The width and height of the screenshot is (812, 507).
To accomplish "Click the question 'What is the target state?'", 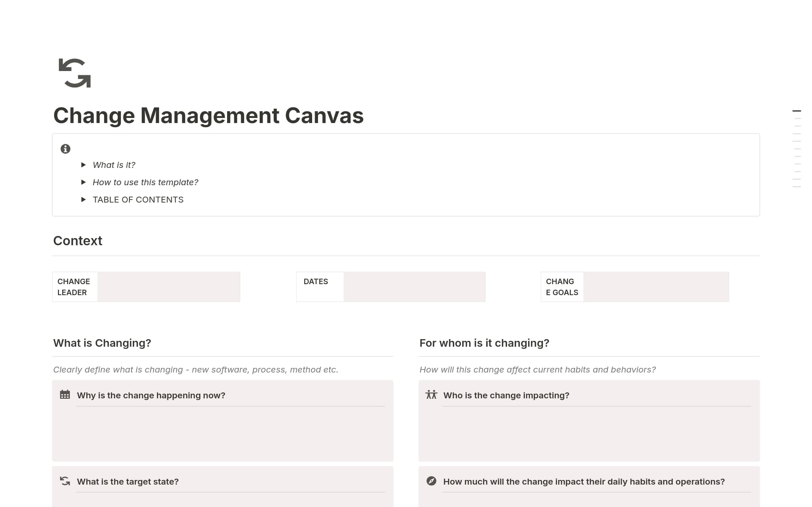I will 127,482.
